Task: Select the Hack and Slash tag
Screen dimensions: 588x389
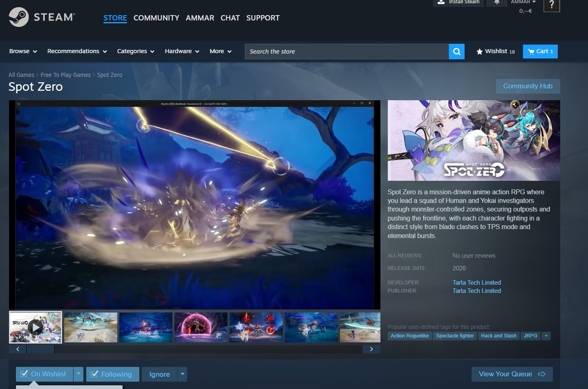Action: coord(499,336)
